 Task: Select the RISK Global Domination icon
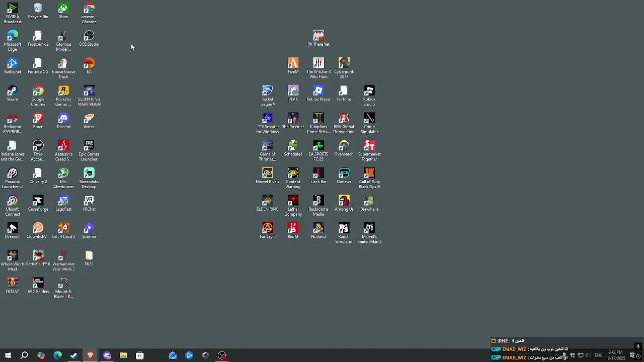(344, 123)
